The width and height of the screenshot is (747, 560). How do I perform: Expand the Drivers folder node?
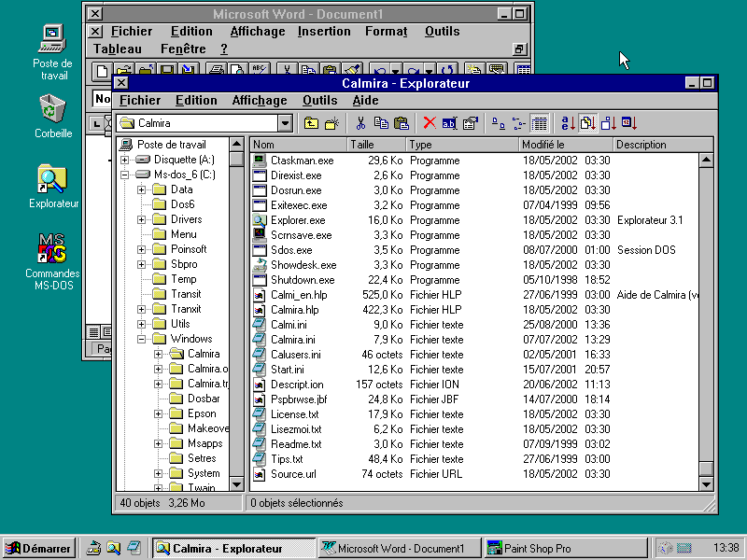(142, 219)
